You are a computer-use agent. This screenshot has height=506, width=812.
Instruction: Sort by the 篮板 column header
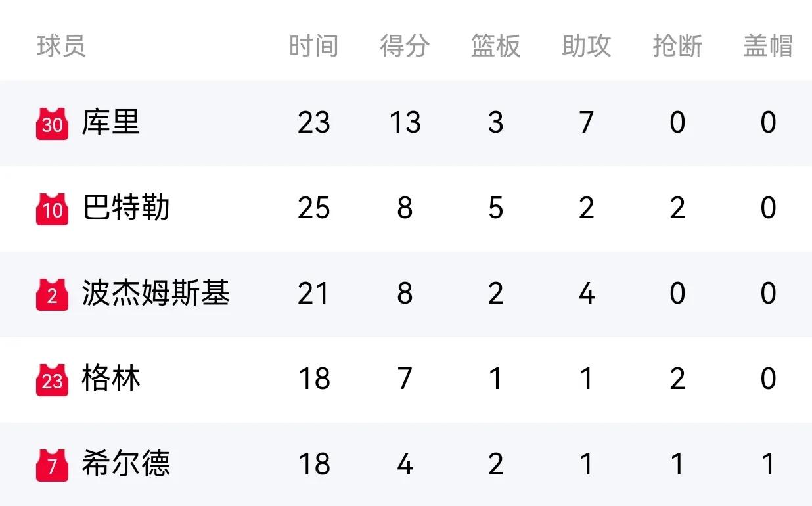(495, 46)
